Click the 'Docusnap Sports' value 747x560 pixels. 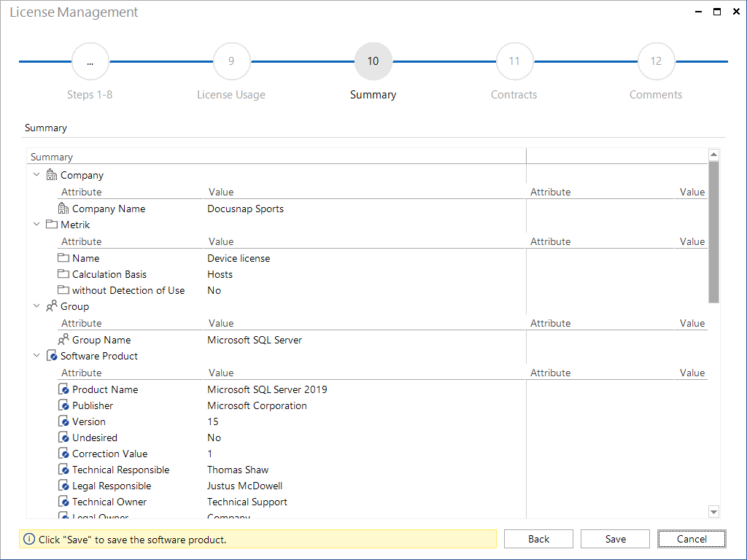[x=245, y=209]
